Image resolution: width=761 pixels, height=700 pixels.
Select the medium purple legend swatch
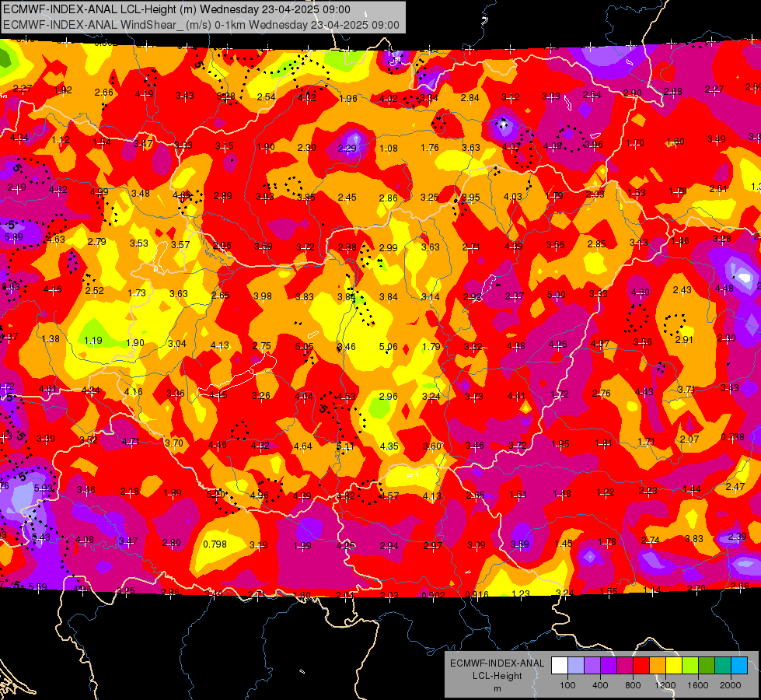pos(592,666)
